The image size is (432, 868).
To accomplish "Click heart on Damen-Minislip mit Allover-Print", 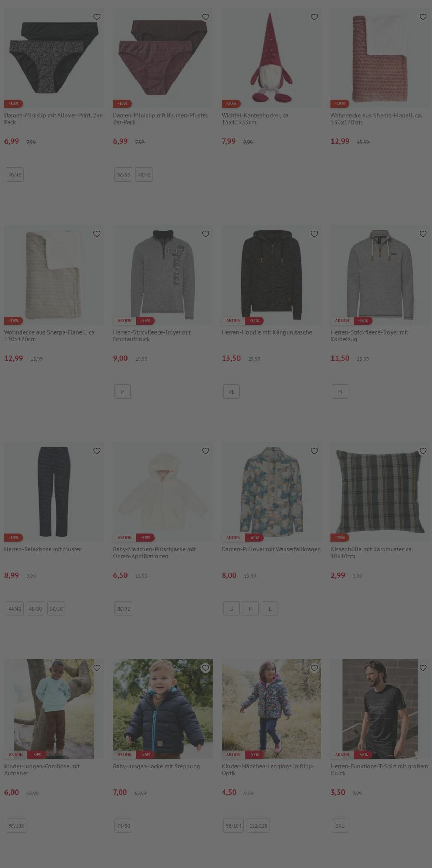I will 97,17.
